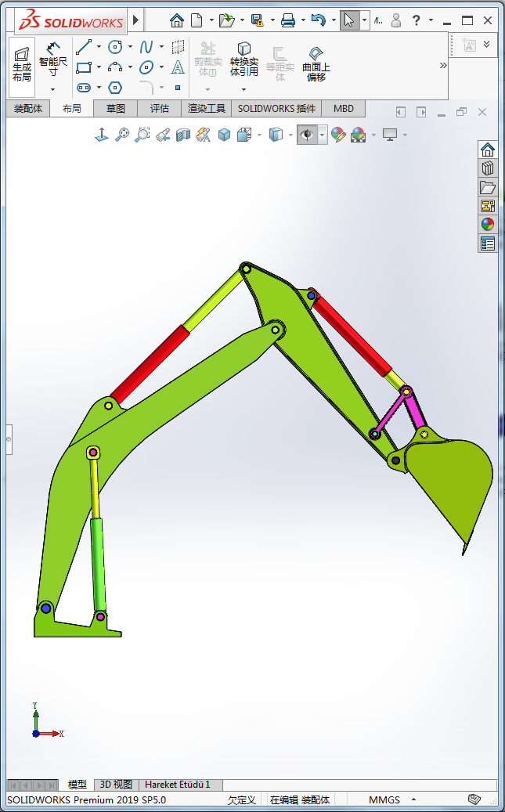Image resolution: width=505 pixels, height=812 pixels.
Task: Click the SOLIDWORKS 插件 add-ins tab
Action: point(276,109)
